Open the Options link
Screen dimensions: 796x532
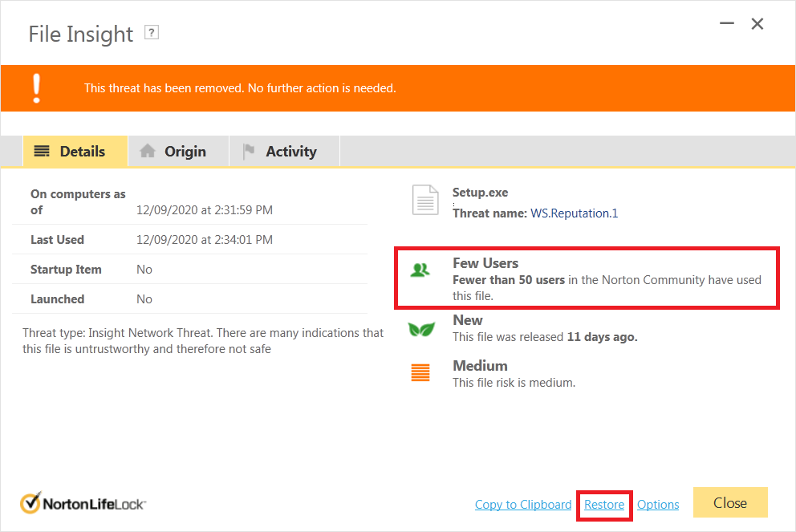pyautogui.click(x=658, y=505)
